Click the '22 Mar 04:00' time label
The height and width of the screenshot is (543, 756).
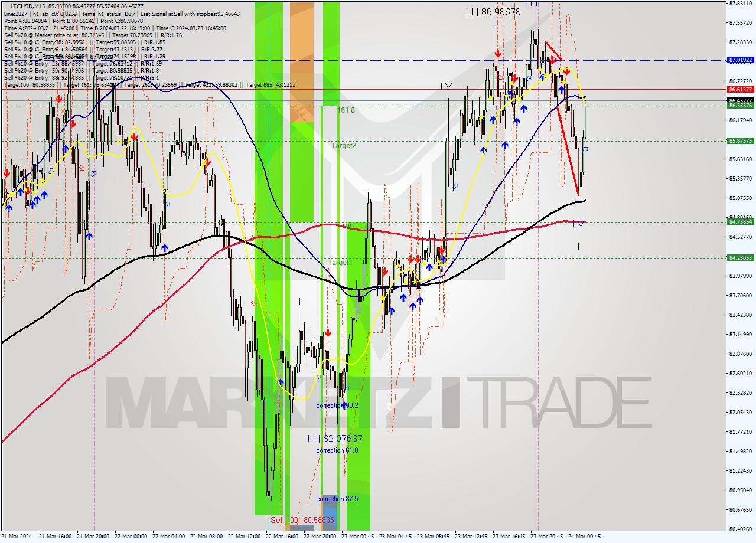click(169, 537)
